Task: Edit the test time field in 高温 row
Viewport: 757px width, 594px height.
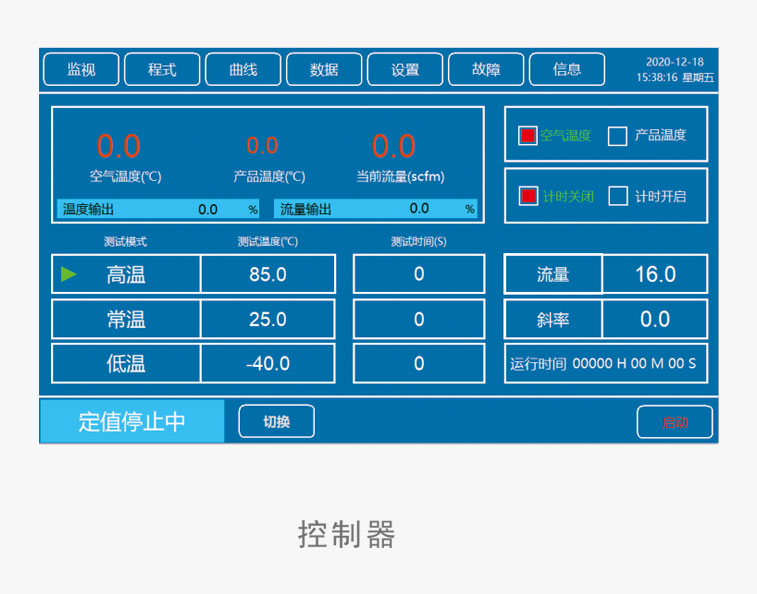Action: 419,274
